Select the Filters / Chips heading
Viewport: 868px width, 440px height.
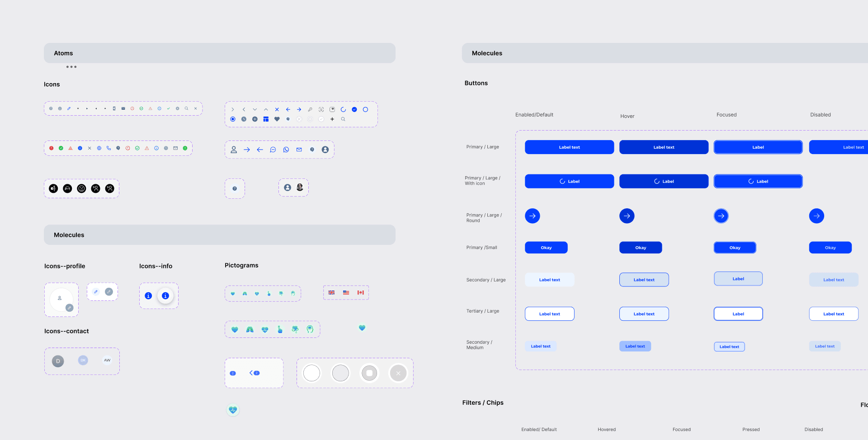(x=483, y=403)
